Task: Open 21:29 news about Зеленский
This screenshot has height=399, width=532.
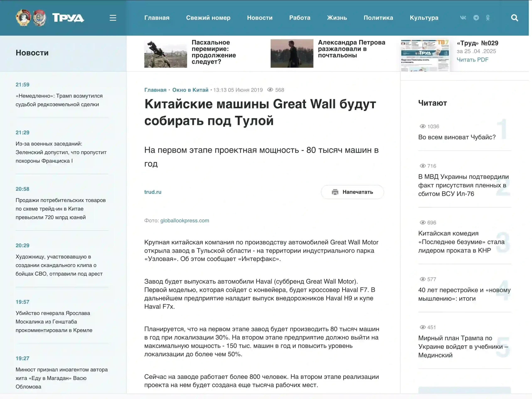Action: coord(61,152)
